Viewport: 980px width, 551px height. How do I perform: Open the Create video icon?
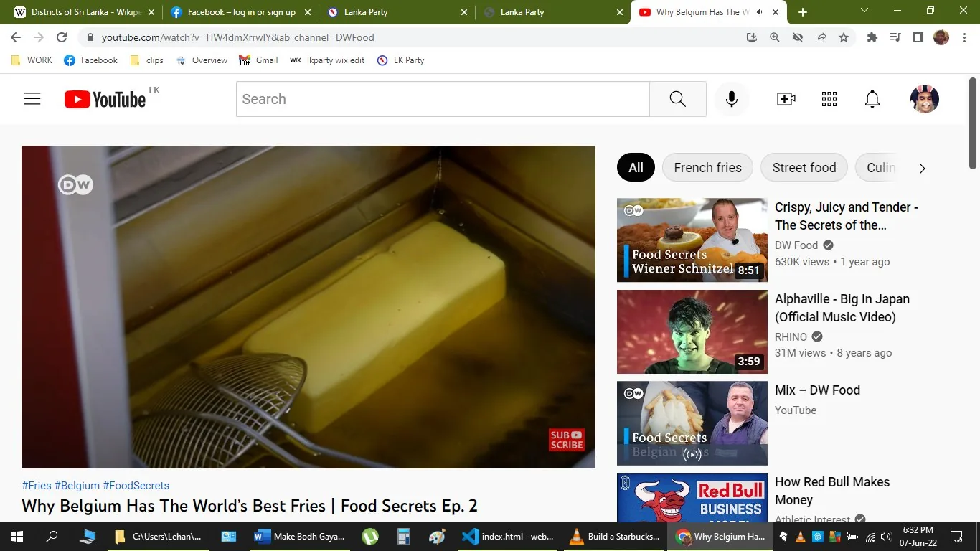[786, 98]
